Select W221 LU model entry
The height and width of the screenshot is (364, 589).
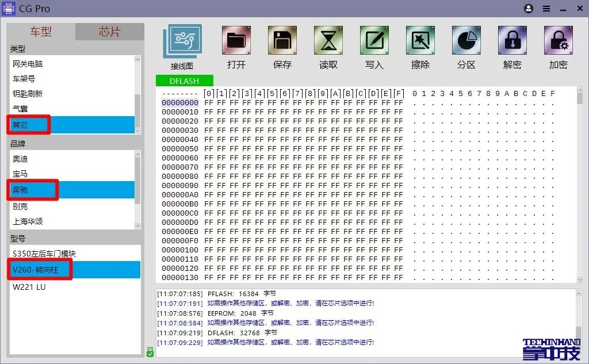(x=29, y=287)
